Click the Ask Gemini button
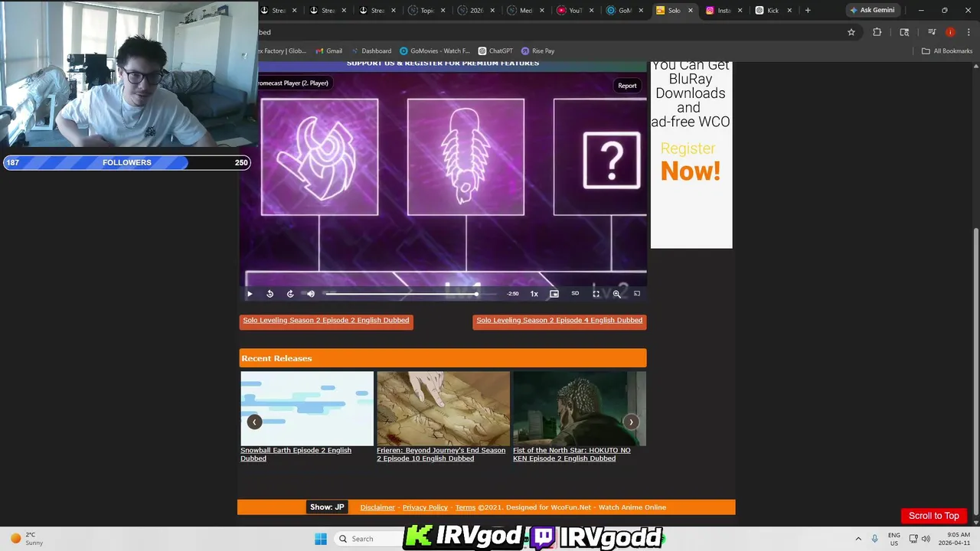 pos(873,10)
